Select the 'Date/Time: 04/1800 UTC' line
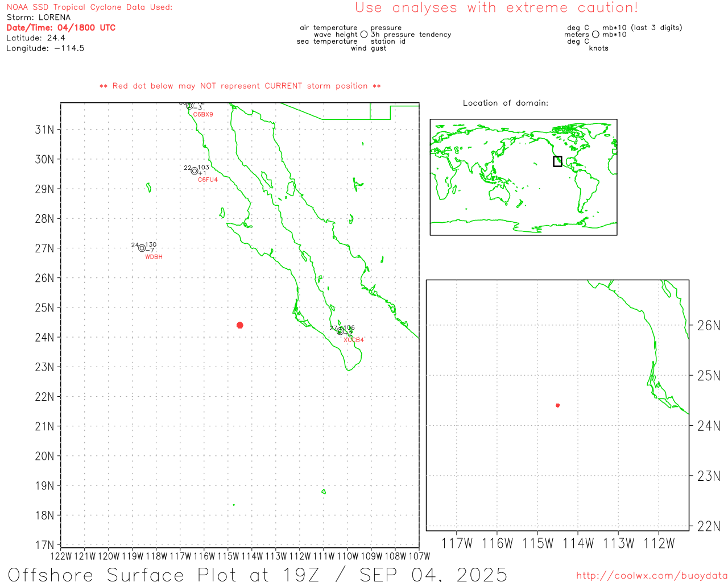 pos(61,28)
